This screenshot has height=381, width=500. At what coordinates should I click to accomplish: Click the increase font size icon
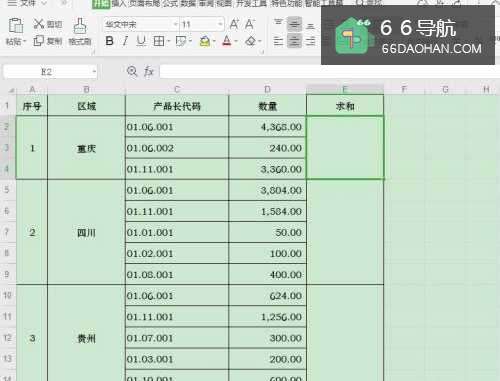tap(234, 24)
